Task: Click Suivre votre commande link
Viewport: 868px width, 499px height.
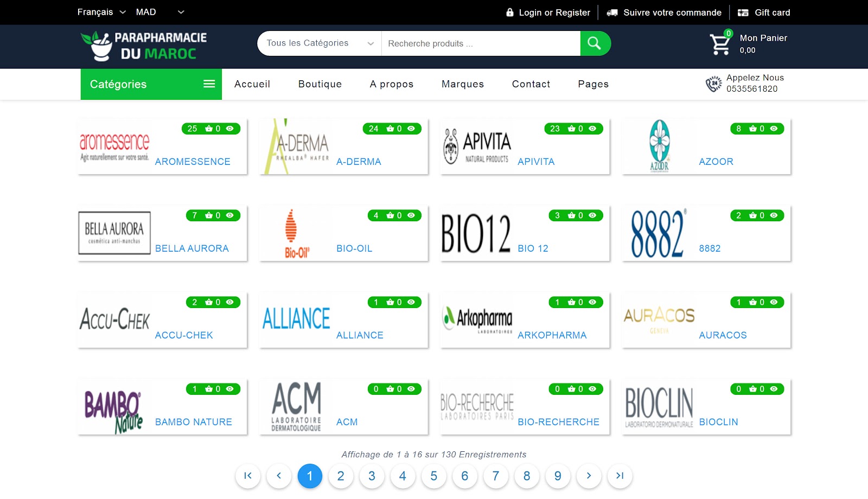Action: click(x=673, y=12)
